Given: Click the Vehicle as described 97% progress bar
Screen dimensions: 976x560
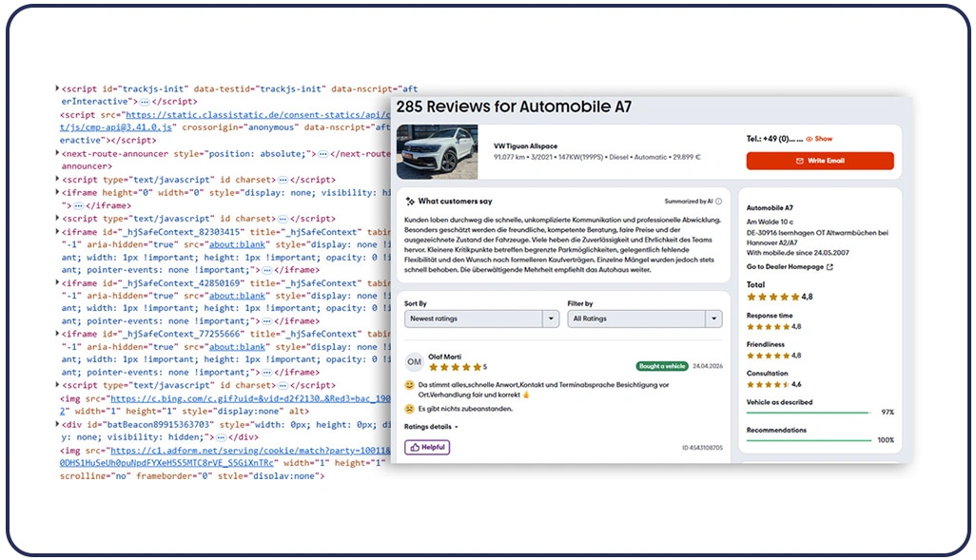Looking at the screenshot, I should tap(809, 413).
